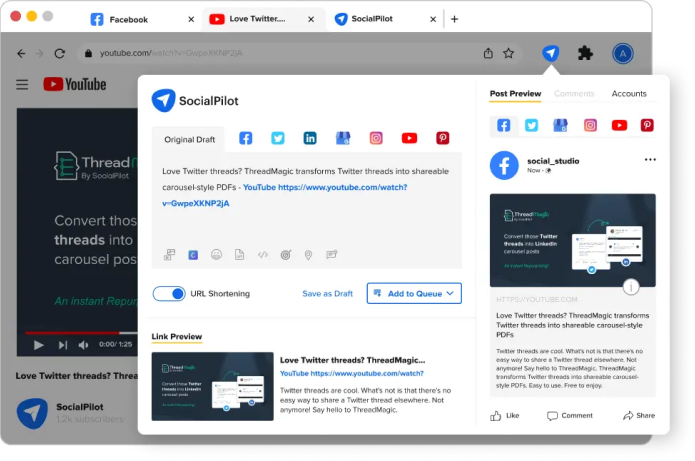
Task: Click the Like button in post preview
Action: [x=504, y=416]
